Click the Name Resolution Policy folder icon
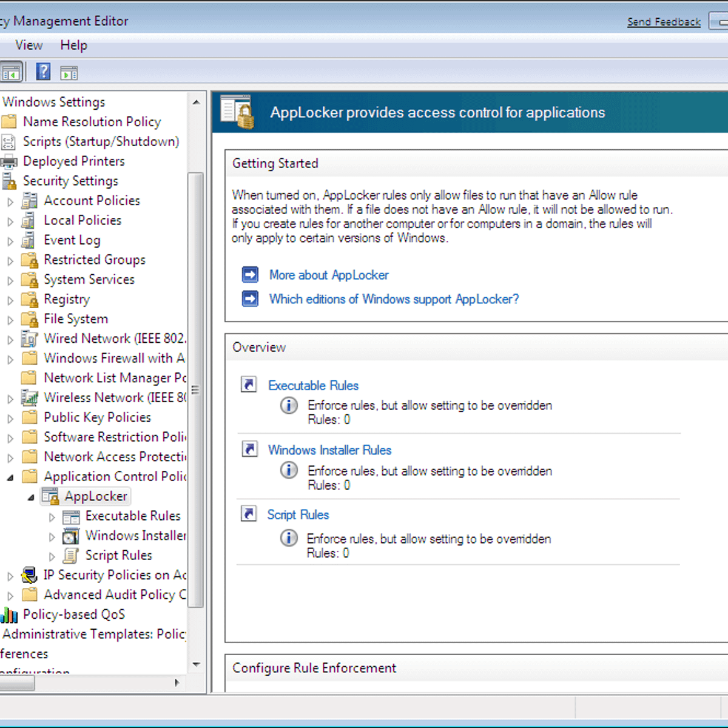The image size is (728, 728). click(x=9, y=121)
